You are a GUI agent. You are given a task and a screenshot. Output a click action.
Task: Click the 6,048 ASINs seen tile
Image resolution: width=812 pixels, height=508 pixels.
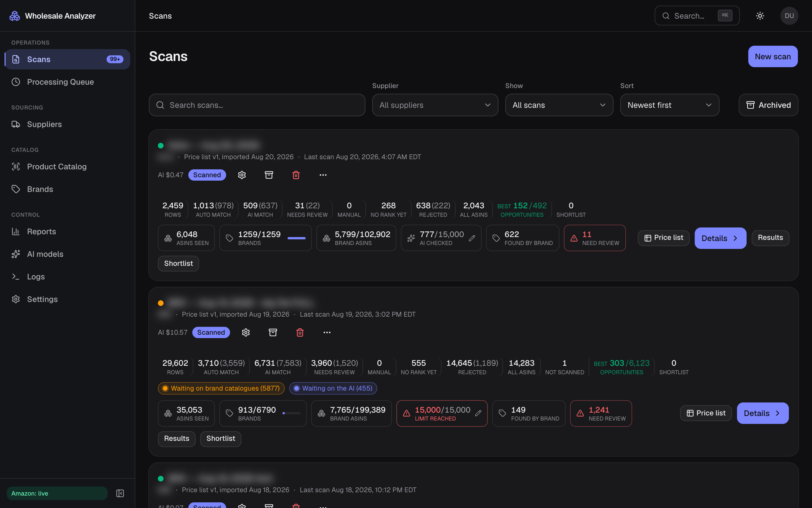tap(186, 238)
